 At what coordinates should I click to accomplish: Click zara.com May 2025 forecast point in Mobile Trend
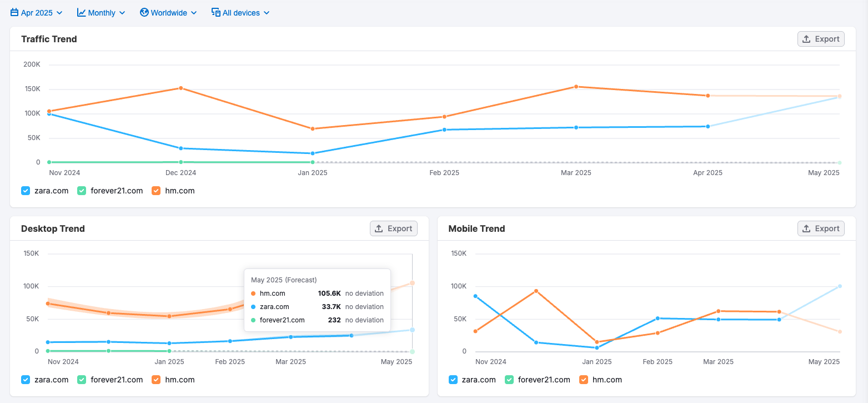[840, 286]
